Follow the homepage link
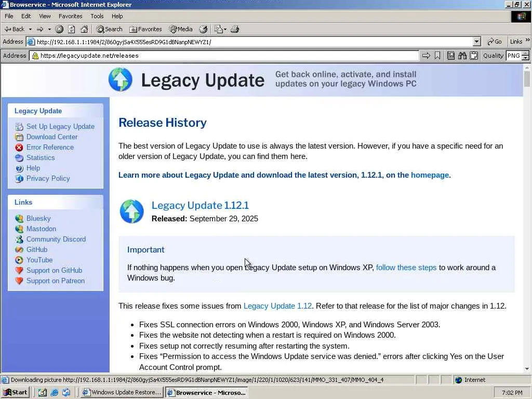 coord(430,175)
